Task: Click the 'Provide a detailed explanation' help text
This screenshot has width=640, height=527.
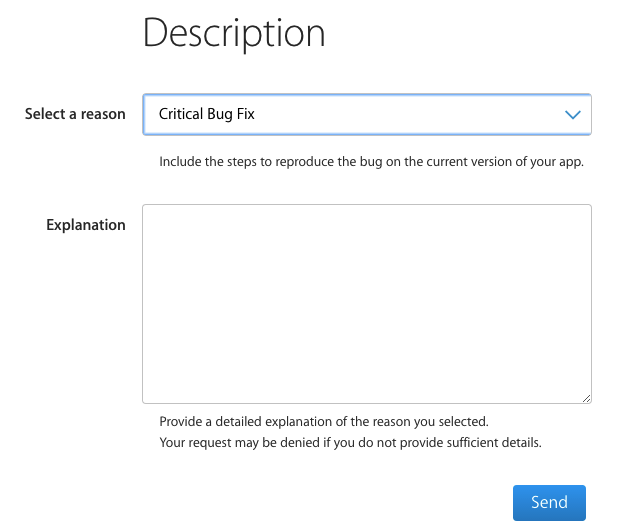Action: coord(324,422)
